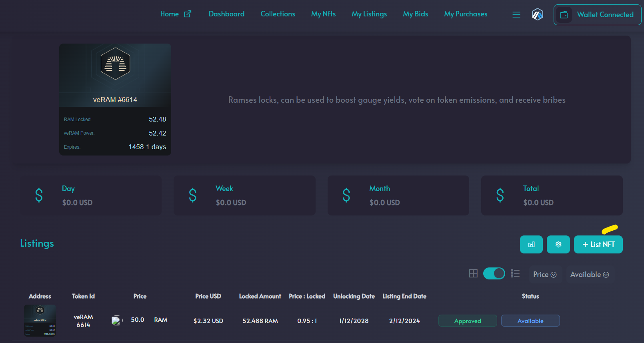Expand the Available filter dropdown
Image resolution: width=644 pixels, height=343 pixels.
pos(589,275)
